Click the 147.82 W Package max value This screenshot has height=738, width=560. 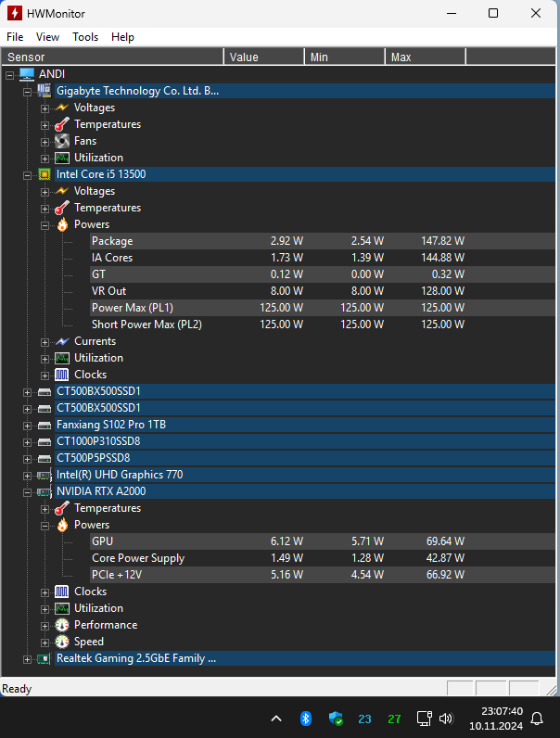coord(442,241)
